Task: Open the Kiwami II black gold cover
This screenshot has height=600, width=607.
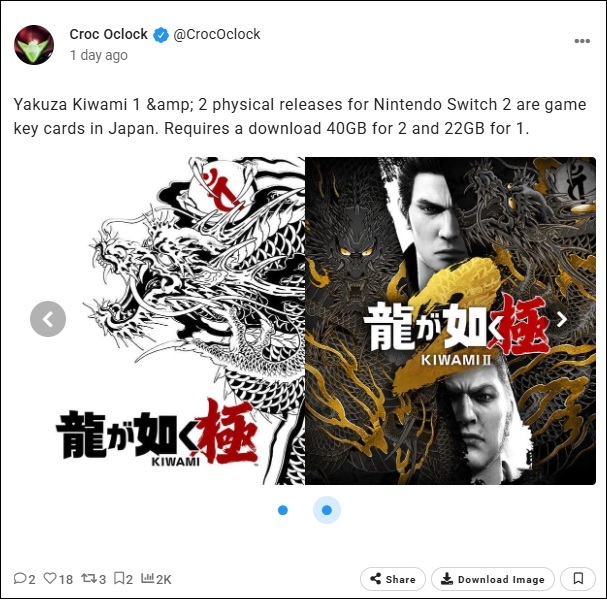Action: pos(451,321)
